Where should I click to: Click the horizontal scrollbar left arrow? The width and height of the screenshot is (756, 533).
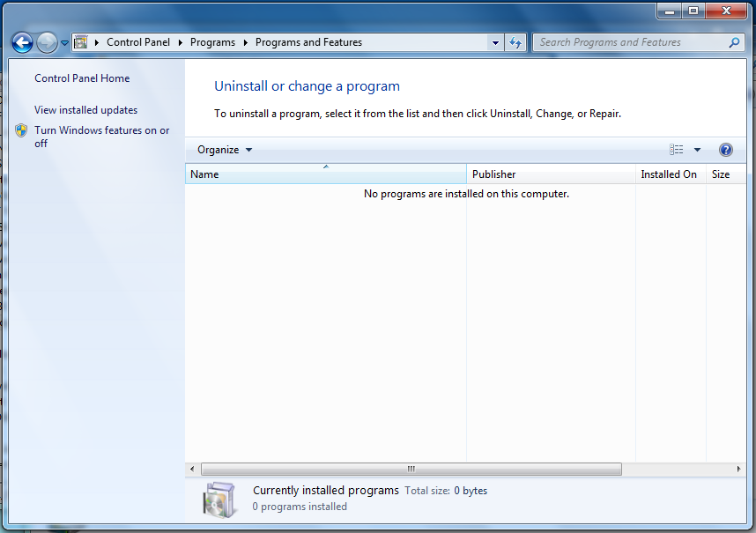click(x=192, y=469)
